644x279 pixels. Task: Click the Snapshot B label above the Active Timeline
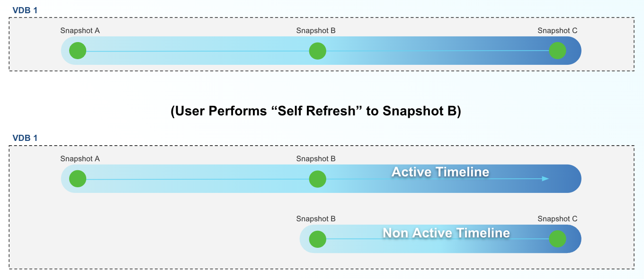pyautogui.click(x=316, y=159)
